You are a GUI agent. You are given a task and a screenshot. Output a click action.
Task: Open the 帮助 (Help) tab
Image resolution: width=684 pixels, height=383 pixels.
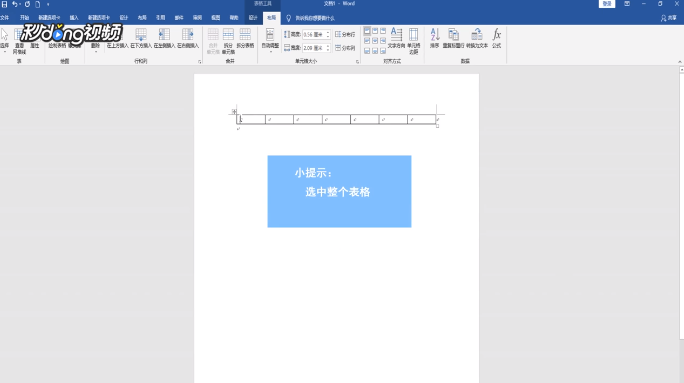coord(234,18)
